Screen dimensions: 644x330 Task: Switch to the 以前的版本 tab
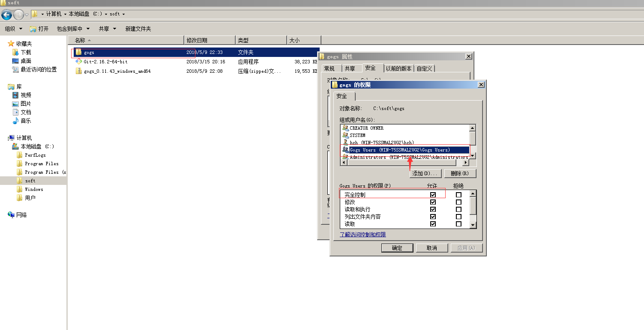coord(398,68)
